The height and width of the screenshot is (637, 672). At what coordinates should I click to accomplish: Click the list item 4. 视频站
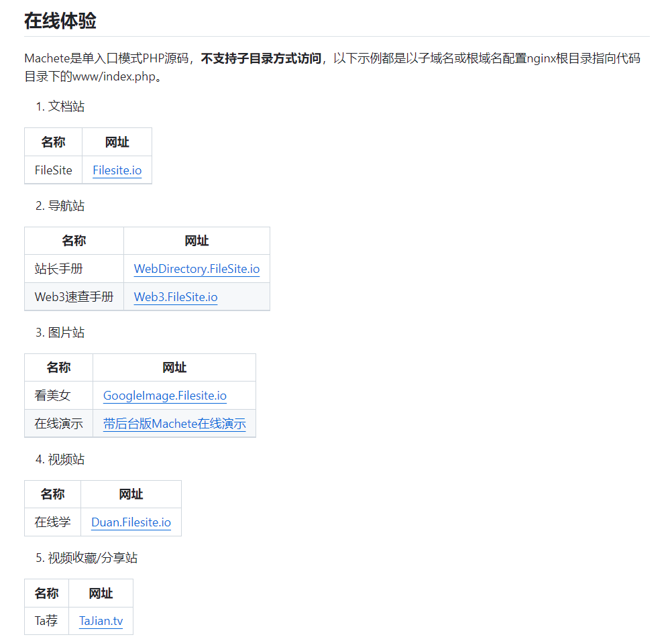(x=60, y=459)
